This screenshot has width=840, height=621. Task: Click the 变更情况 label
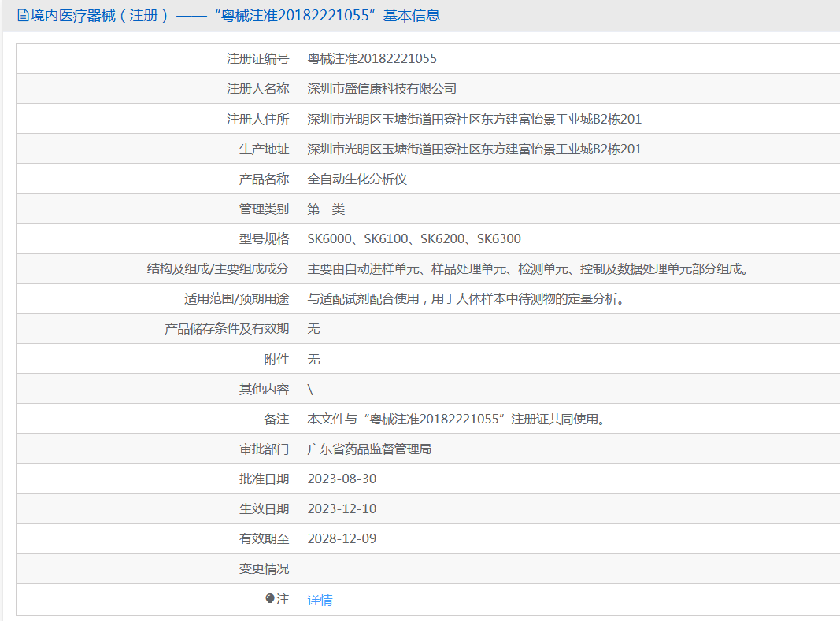pyautogui.click(x=264, y=569)
